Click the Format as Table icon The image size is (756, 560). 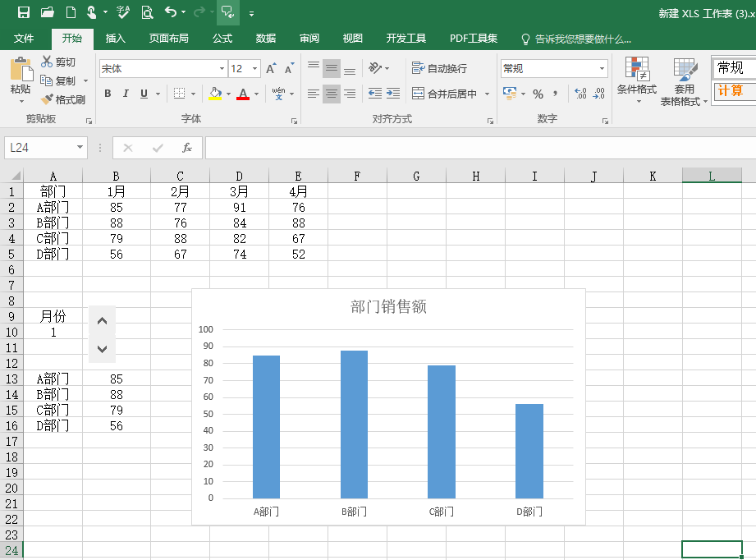[685, 70]
